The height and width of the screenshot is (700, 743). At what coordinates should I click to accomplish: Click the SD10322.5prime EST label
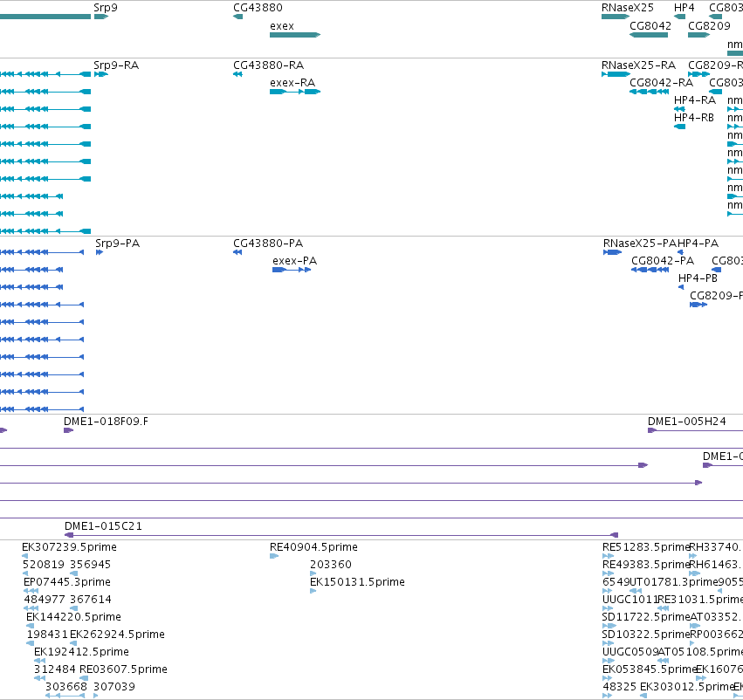click(646, 635)
